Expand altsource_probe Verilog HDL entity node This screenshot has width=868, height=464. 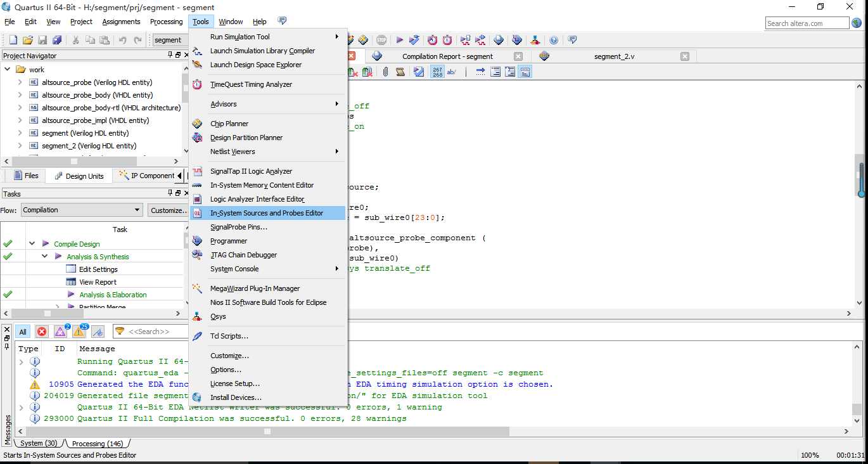[x=20, y=82]
